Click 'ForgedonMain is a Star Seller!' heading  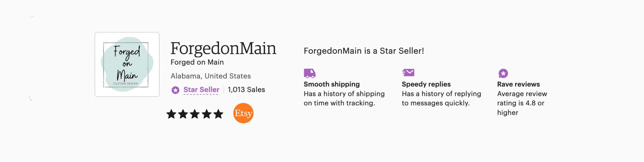[x=364, y=51]
